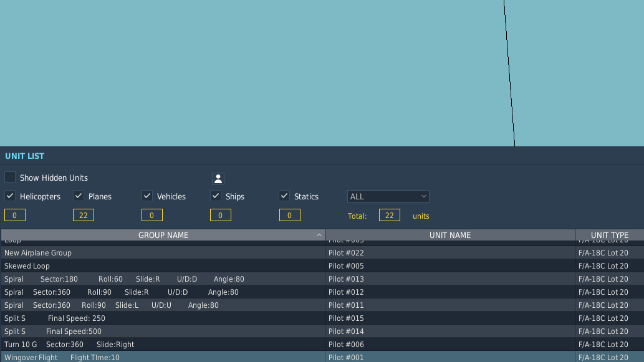Toggle the Statics filter checkbox
This screenshot has height=362, width=644.
284,196
